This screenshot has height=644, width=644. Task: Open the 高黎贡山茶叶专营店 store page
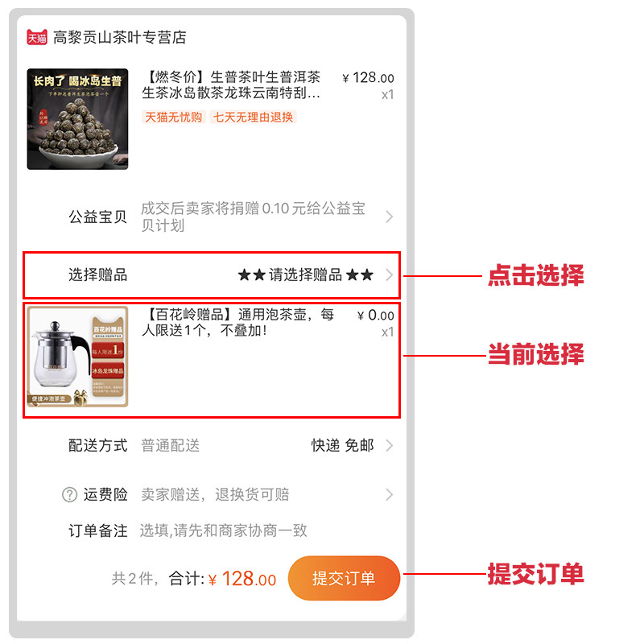tap(119, 37)
